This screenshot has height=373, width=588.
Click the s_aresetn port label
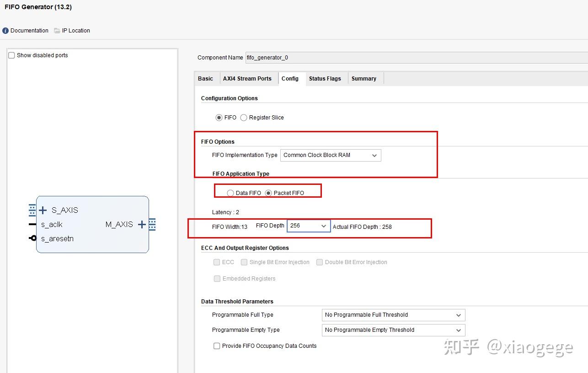click(57, 239)
